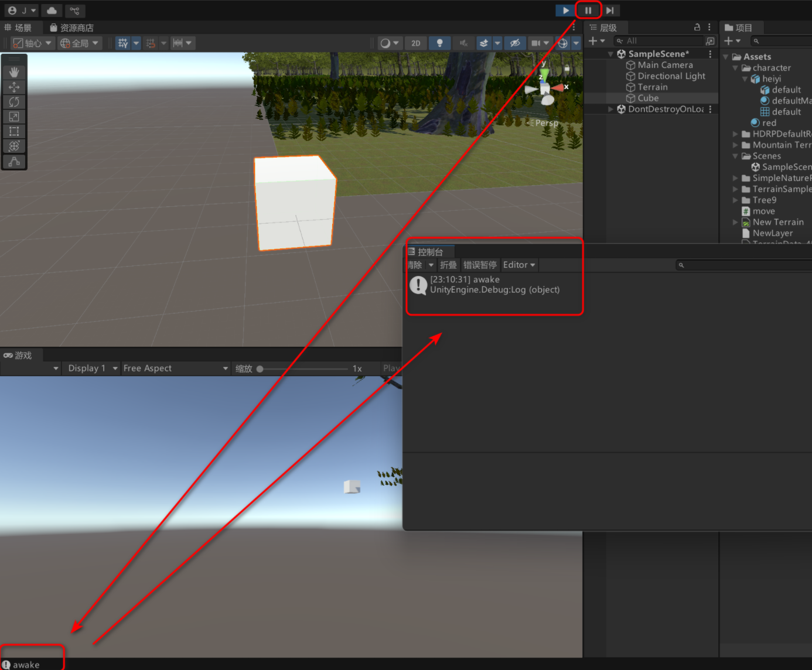Viewport: 812px width, 670px height.
Task: Toggle 2D view mode
Action: [x=416, y=43]
